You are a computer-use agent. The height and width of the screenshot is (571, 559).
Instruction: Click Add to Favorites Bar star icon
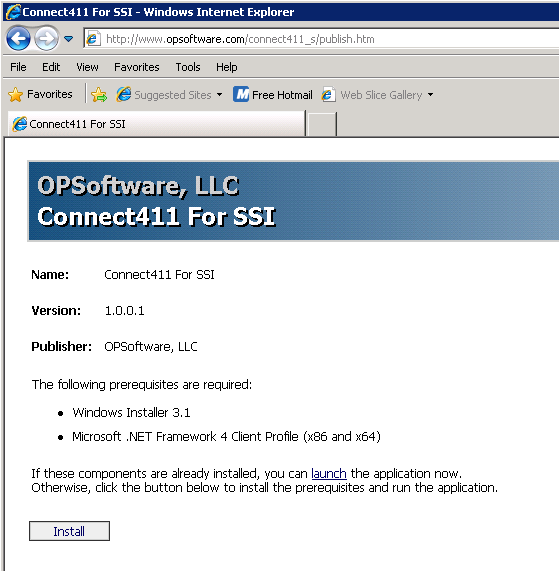point(99,95)
